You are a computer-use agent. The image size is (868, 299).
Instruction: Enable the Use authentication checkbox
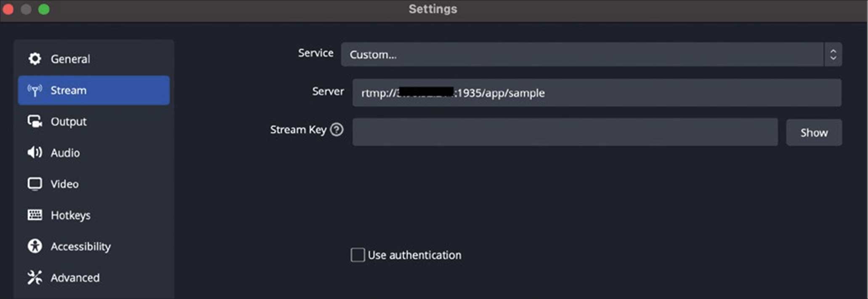(358, 255)
